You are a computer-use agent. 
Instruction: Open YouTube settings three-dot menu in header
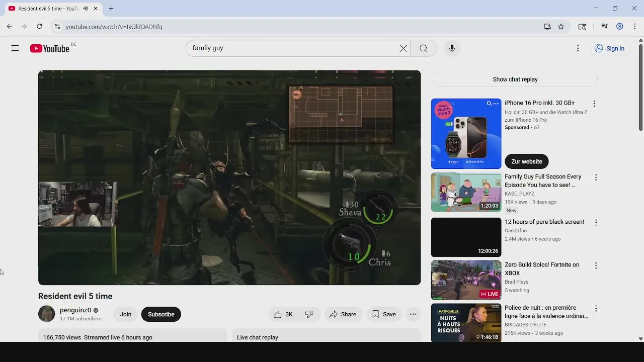tap(578, 48)
